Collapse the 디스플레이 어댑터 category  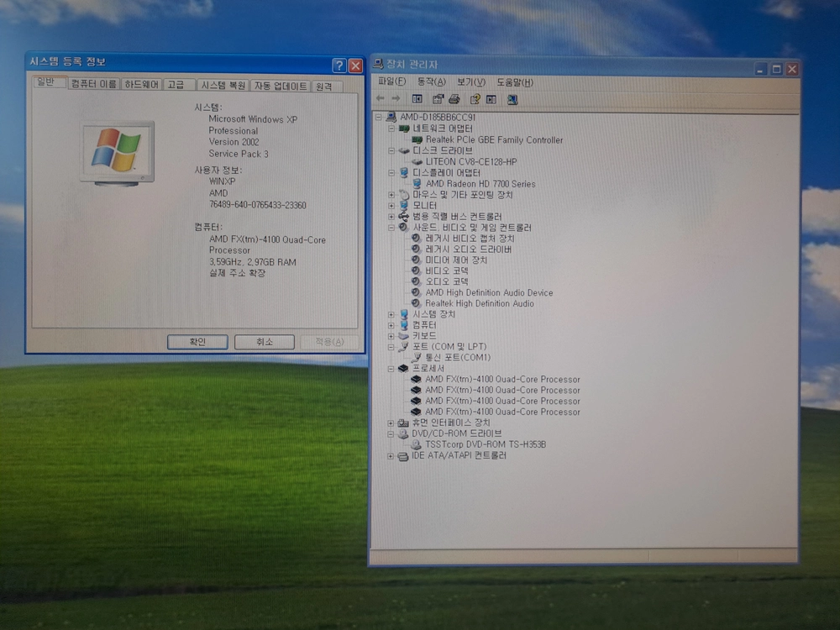coord(391,172)
